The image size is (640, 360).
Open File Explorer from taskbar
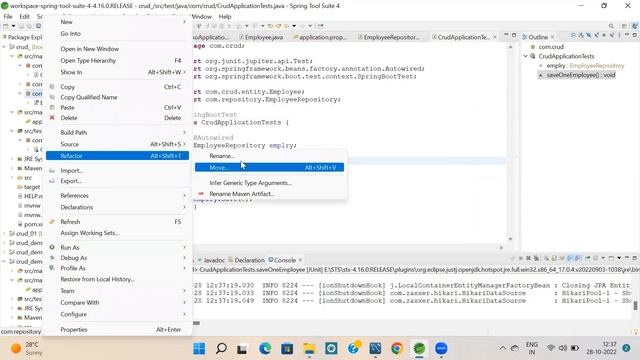click(309, 349)
